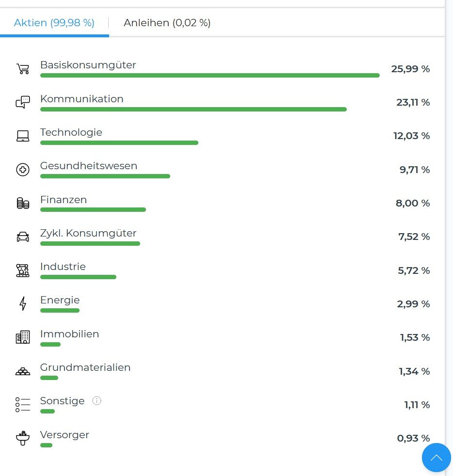This screenshot has width=453, height=476.
Task: Open the info tooltip next to Sonstige
Action: 97,401
